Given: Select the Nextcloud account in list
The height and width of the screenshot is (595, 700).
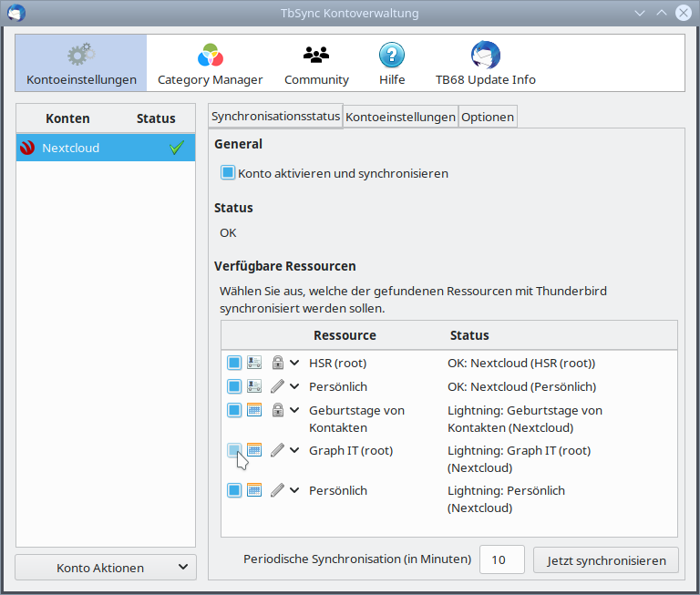Looking at the screenshot, I should [91, 148].
